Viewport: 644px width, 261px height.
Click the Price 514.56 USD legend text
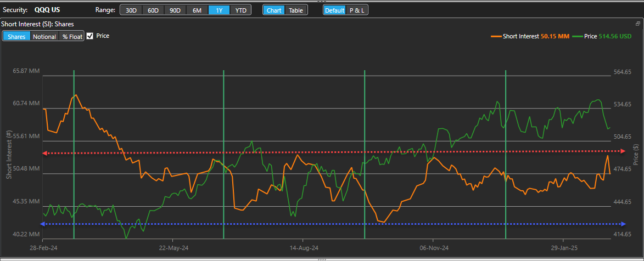pos(608,37)
